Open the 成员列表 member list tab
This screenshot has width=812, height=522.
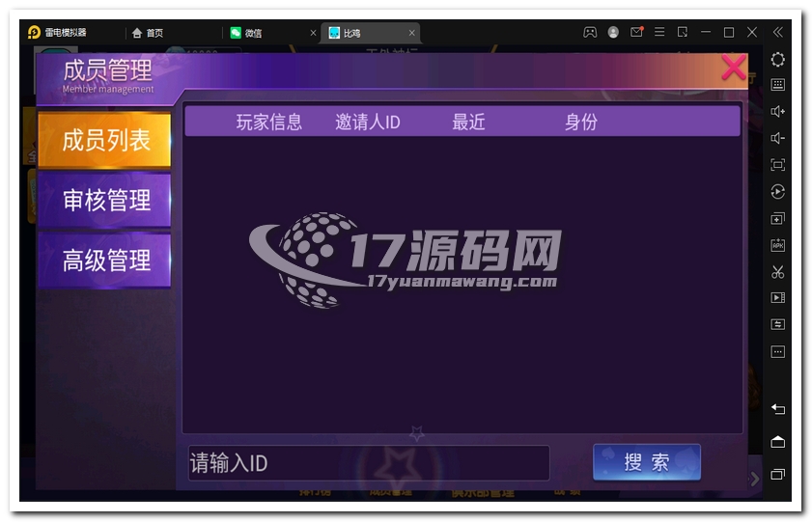tap(104, 140)
